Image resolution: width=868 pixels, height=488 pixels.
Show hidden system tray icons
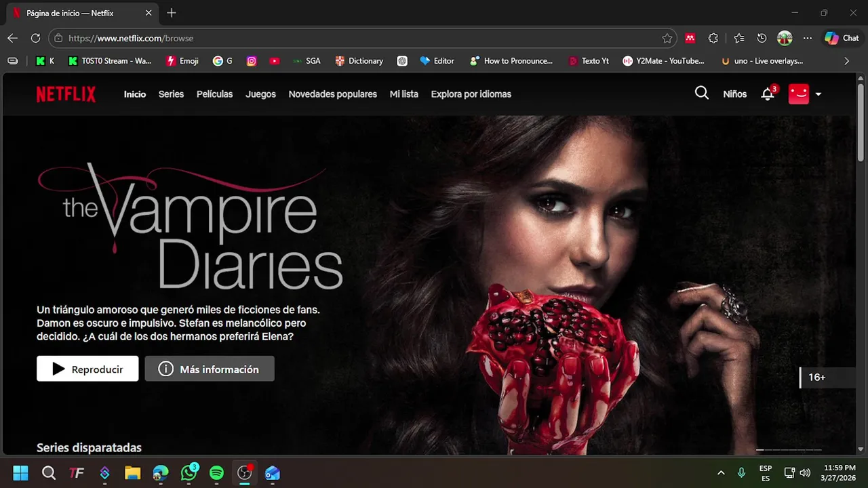pyautogui.click(x=721, y=473)
